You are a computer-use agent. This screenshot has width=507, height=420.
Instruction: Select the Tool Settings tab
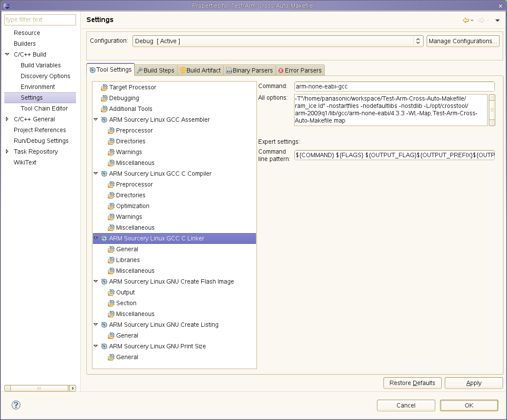(111, 69)
